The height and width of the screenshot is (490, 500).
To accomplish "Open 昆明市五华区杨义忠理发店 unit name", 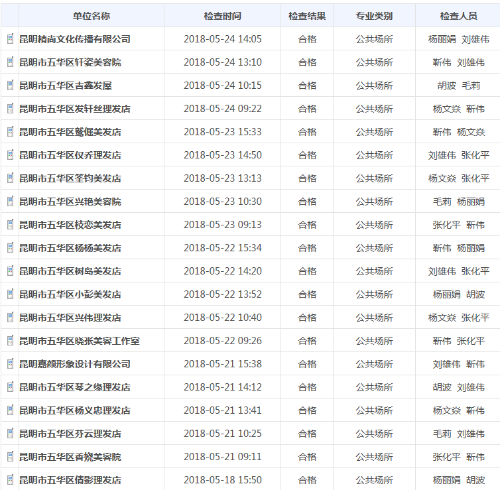I will pyautogui.click(x=75, y=410).
